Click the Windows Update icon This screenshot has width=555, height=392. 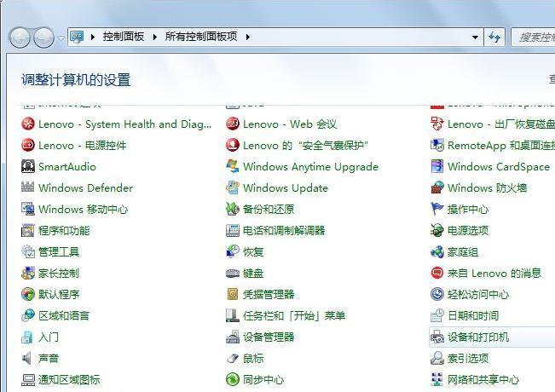pyautogui.click(x=233, y=187)
